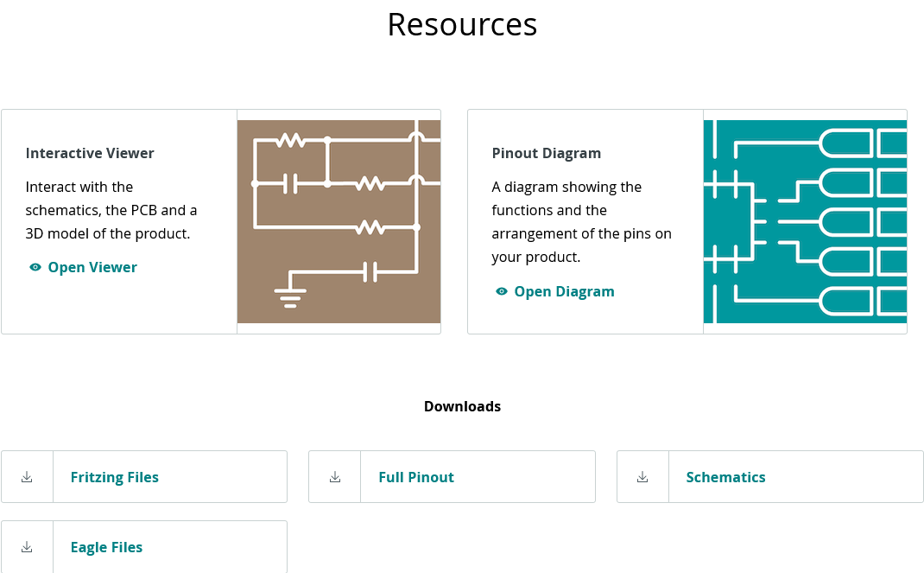Click the brown circuit schematic thumbnail
Viewport: 924px width, 573px height.
[x=339, y=221]
